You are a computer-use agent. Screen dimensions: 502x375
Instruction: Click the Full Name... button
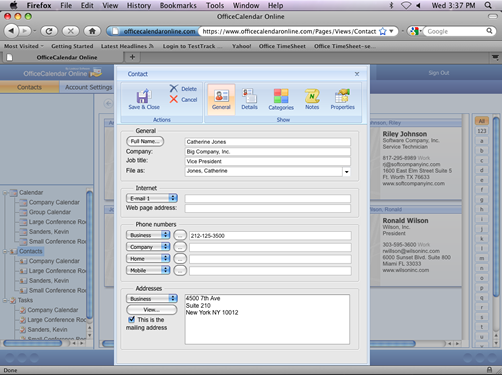[145, 141]
